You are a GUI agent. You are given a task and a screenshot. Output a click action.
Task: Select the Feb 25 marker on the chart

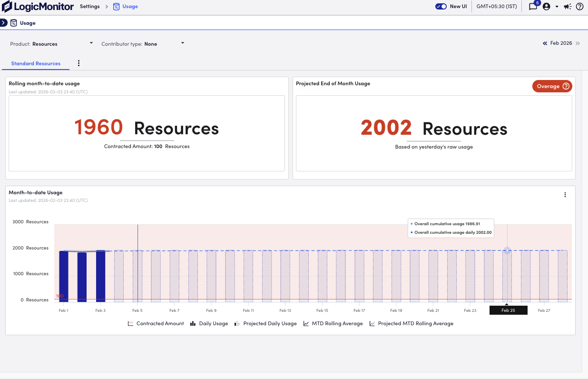tap(508, 310)
